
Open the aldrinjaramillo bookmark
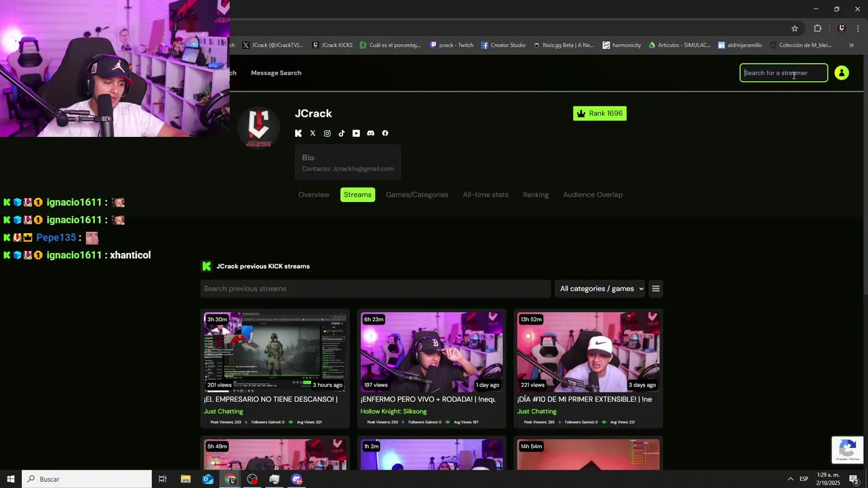tap(740, 45)
